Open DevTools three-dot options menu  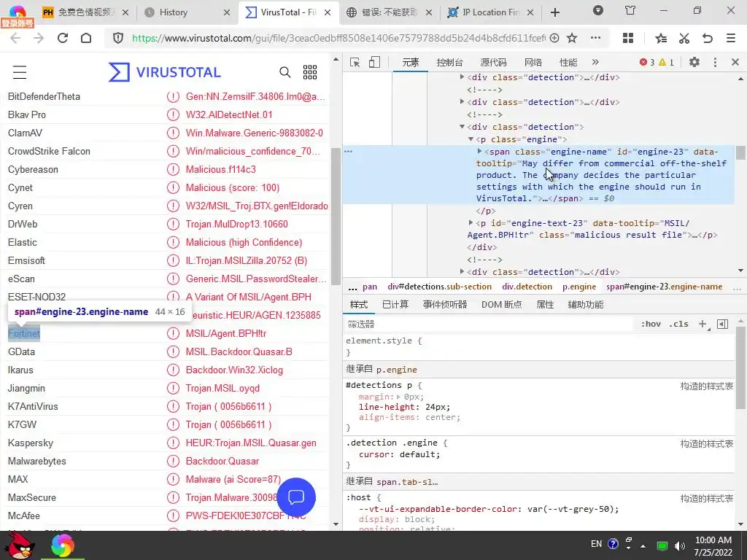(715, 62)
